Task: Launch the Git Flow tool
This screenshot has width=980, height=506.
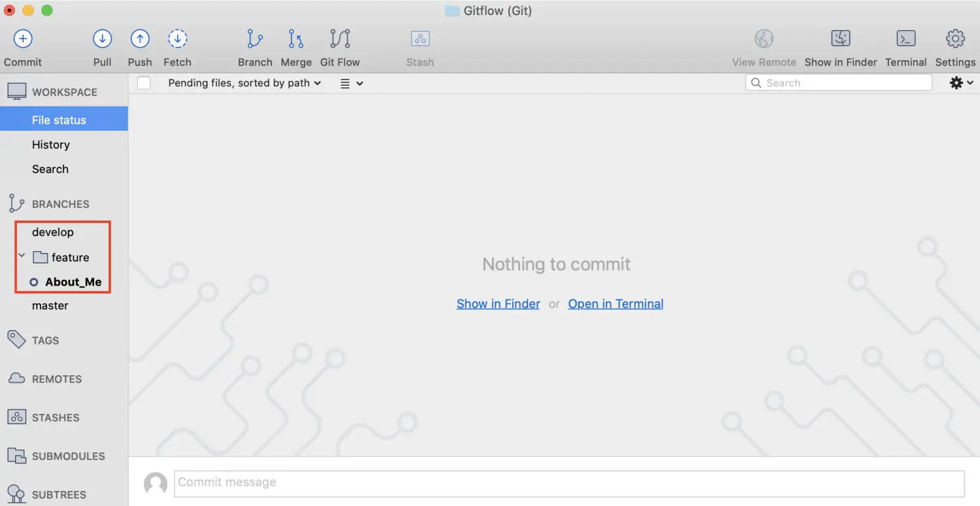Action: (x=340, y=39)
